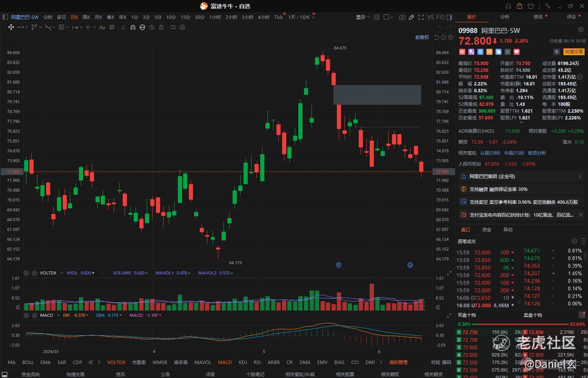Image resolution: width=588 pixels, height=378 pixels.
Task: Open 街货分析 link
Action: [537, 153]
